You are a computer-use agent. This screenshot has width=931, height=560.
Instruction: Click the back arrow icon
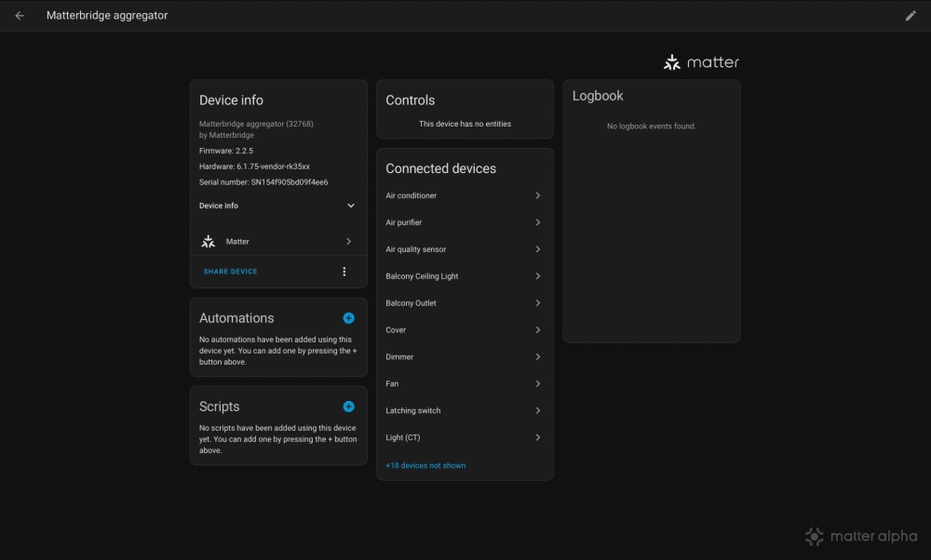pyautogui.click(x=20, y=16)
